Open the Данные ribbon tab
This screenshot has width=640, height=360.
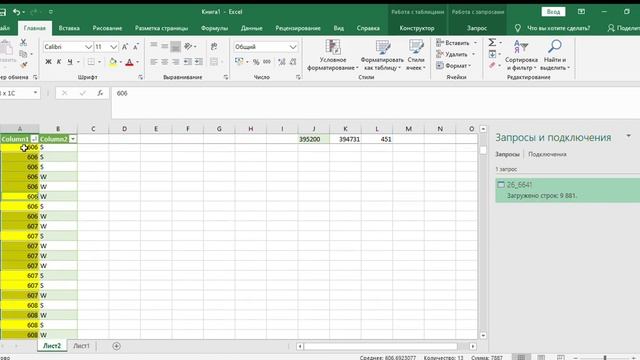251,28
